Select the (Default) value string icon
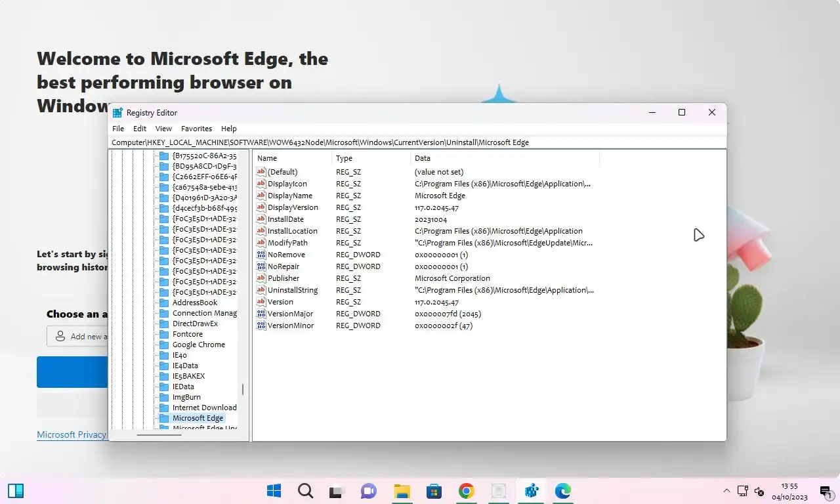 tap(261, 172)
